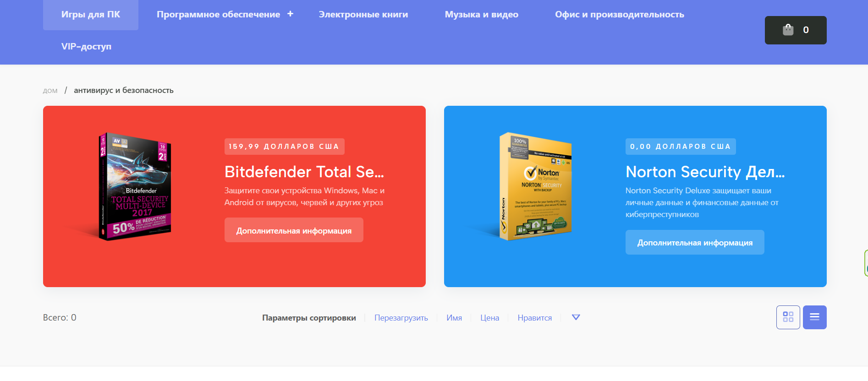Click the Norton Security Deluxe description text
This screenshot has width=868, height=381.
pos(702,202)
